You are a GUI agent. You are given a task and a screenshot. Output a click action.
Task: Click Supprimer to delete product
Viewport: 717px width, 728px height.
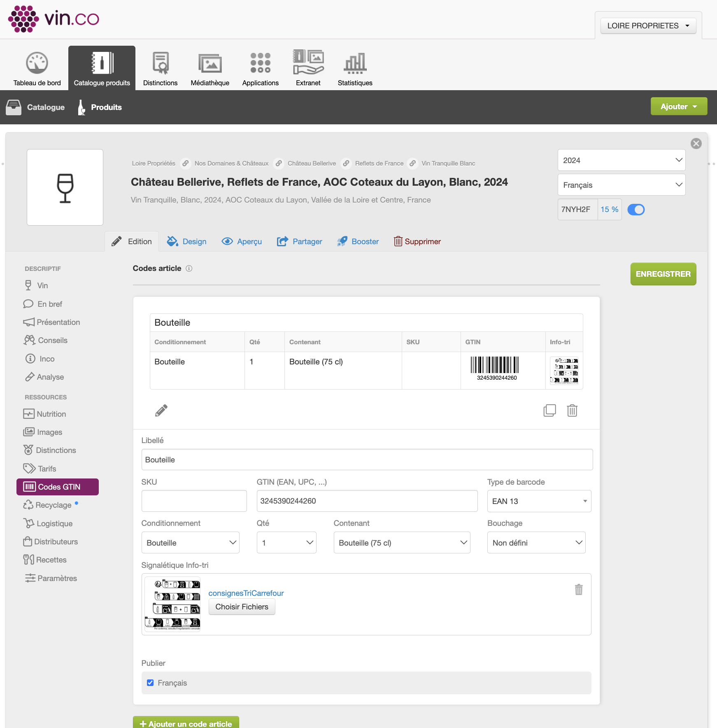click(417, 241)
